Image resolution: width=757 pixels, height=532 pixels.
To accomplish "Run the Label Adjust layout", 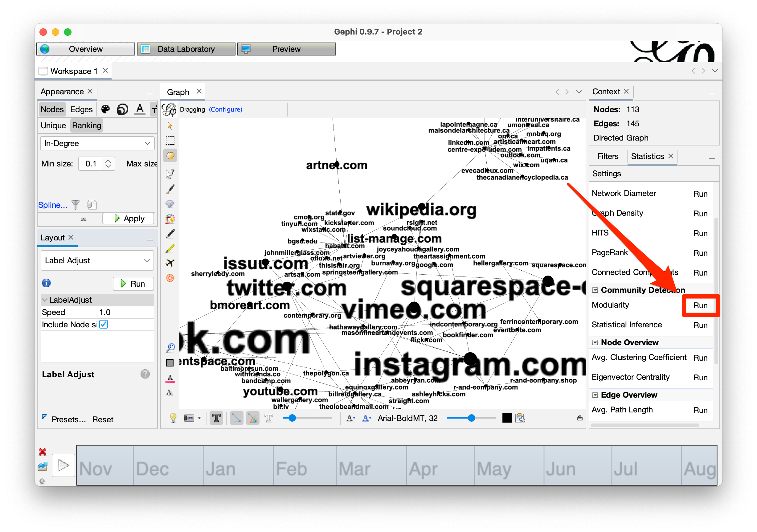I will pyautogui.click(x=133, y=284).
